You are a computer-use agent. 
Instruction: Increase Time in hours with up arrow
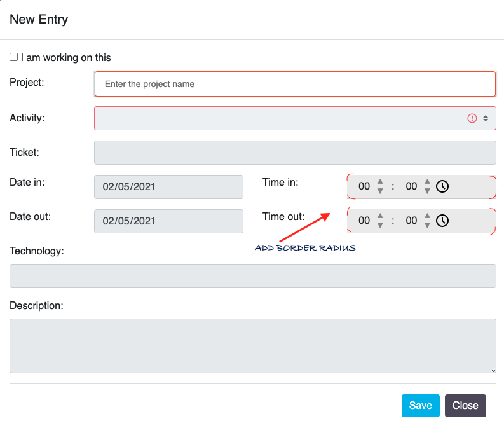coord(380,182)
